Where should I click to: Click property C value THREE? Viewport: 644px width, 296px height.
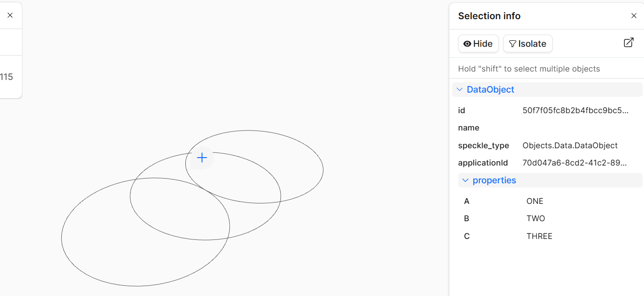coord(539,236)
